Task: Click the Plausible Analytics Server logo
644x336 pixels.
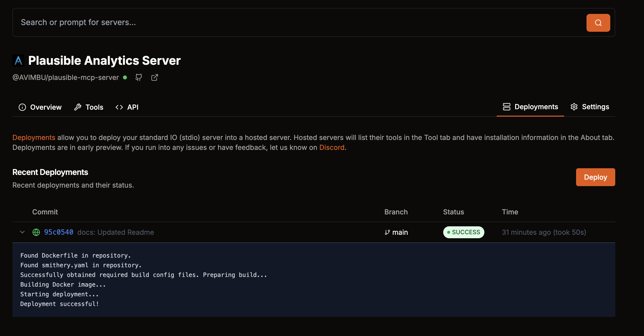Action: (19, 61)
